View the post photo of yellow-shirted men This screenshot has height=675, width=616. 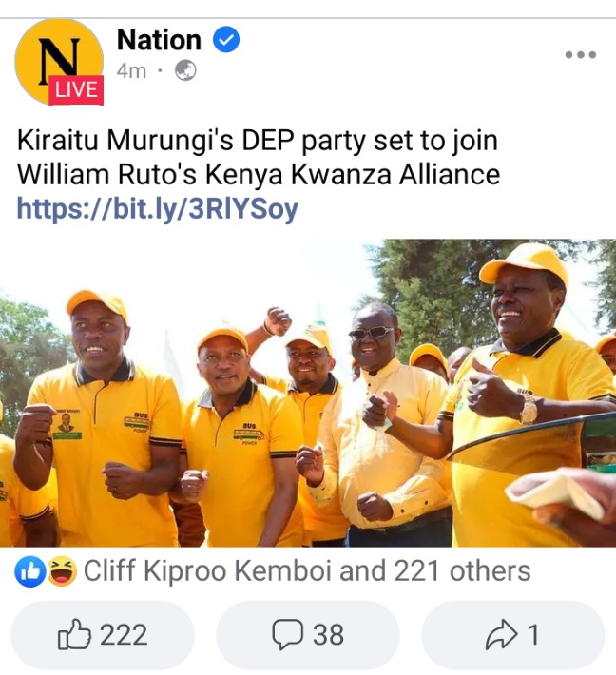tap(308, 393)
